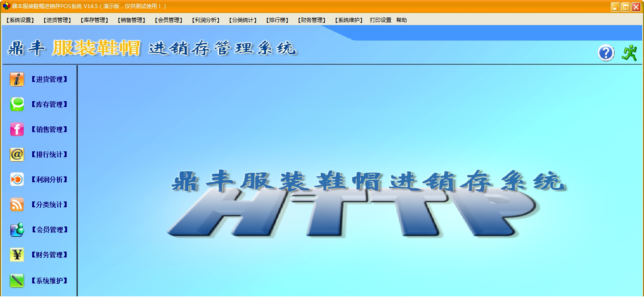Screen dimensions: 644x308
Task: Open the 【销售管理】 menu in menu bar
Action: click(131, 20)
